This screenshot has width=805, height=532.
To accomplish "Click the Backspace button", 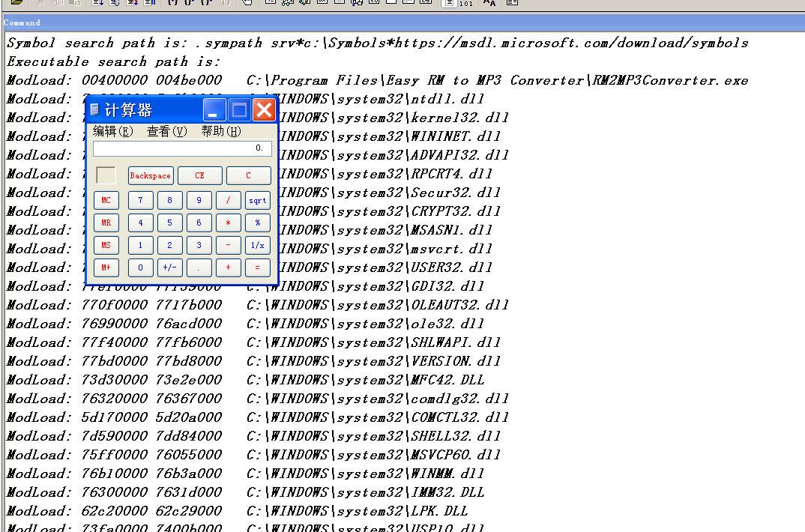I will 151,175.
